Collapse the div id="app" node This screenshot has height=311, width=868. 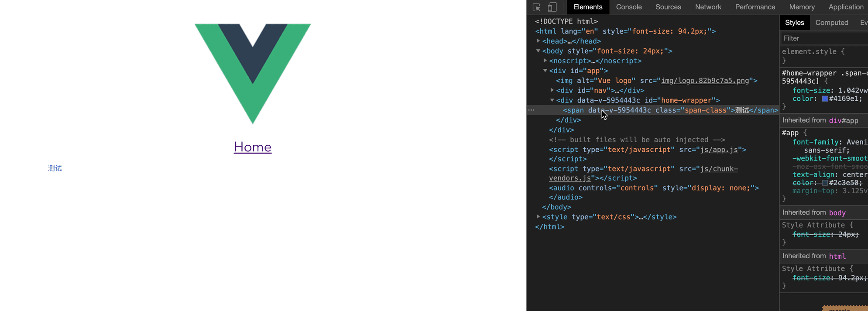pyautogui.click(x=546, y=71)
